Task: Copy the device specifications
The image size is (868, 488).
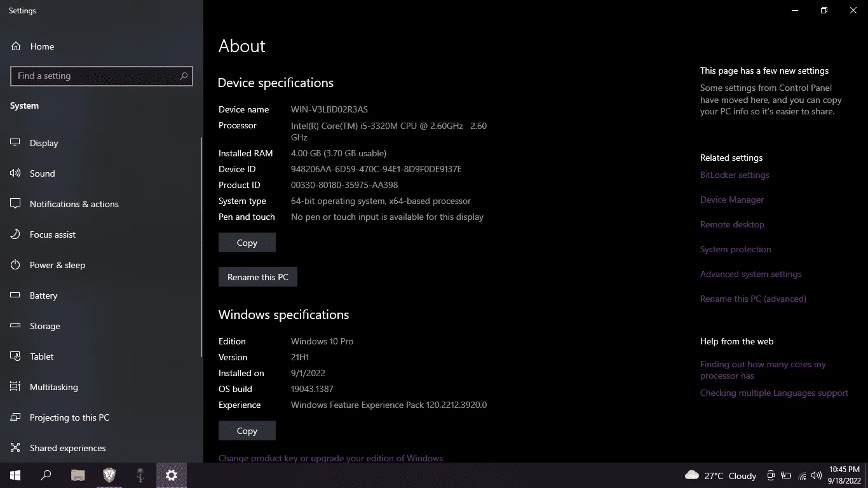Action: [x=247, y=243]
